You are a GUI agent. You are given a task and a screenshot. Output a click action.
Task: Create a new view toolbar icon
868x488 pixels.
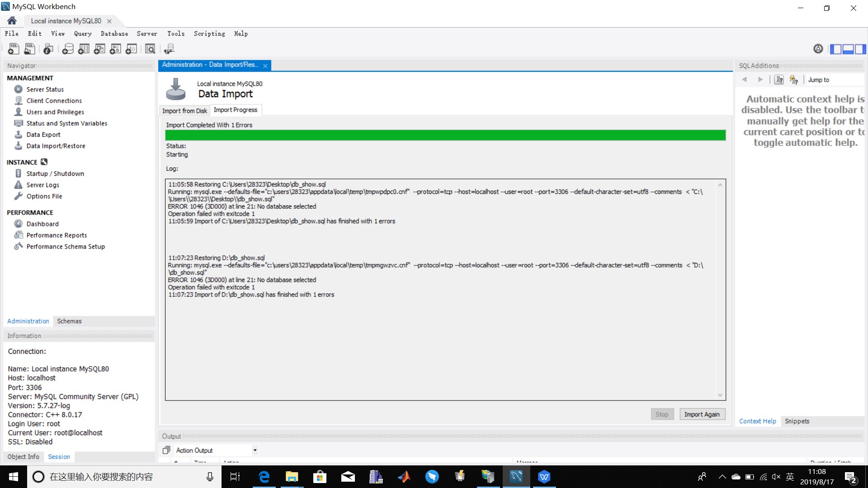99,49
